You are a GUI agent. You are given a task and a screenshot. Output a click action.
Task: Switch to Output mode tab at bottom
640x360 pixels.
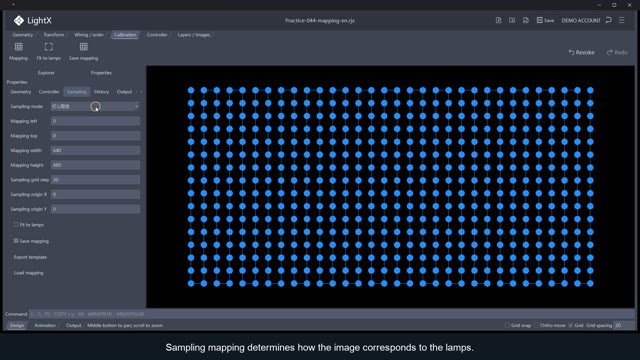73,325
